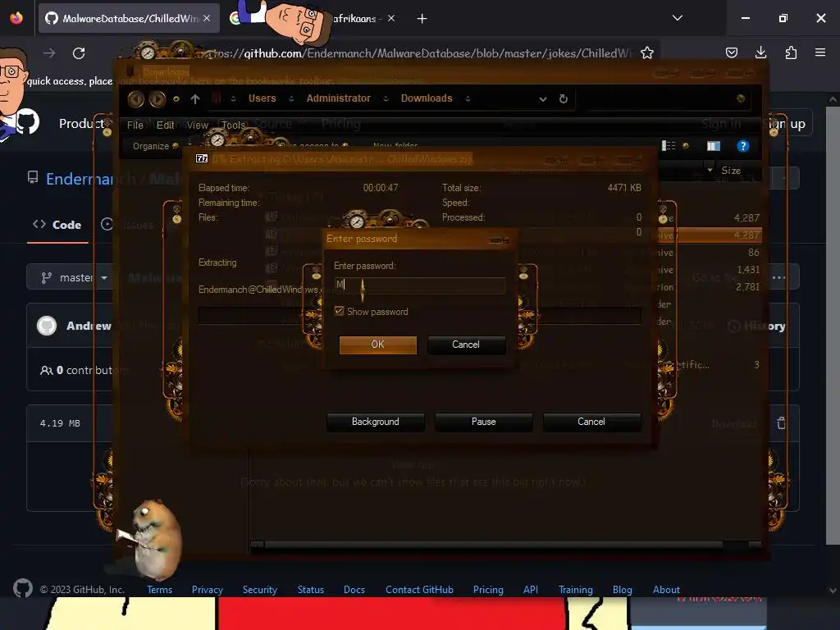The image size is (840, 630).
Task: Open Firefox Pocket save icon
Action: 731,52
